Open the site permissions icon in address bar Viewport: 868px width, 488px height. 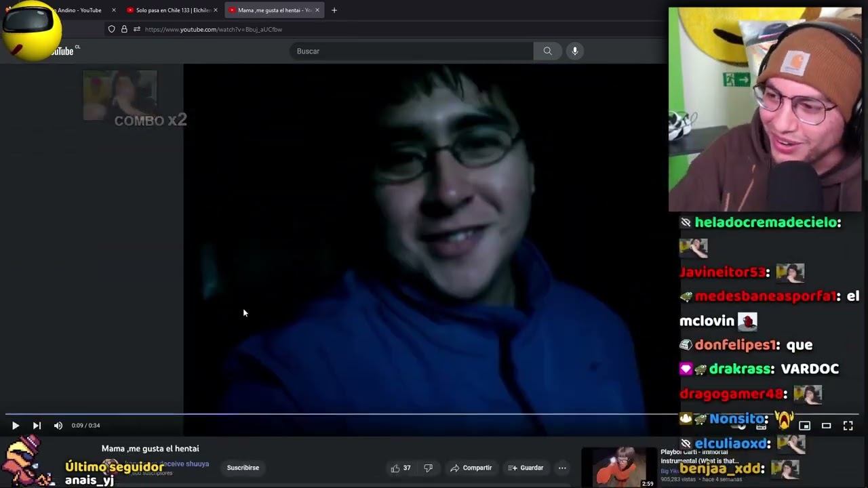137,29
